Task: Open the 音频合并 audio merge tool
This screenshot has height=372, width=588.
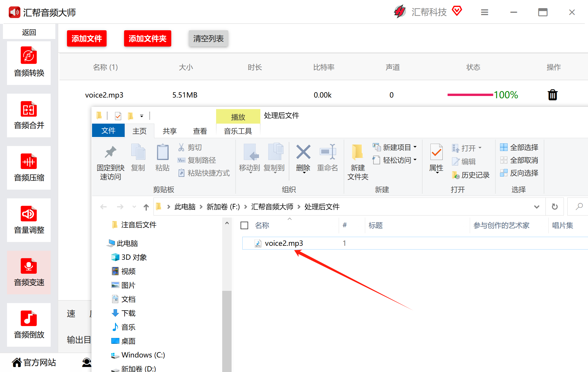Action: tap(29, 115)
